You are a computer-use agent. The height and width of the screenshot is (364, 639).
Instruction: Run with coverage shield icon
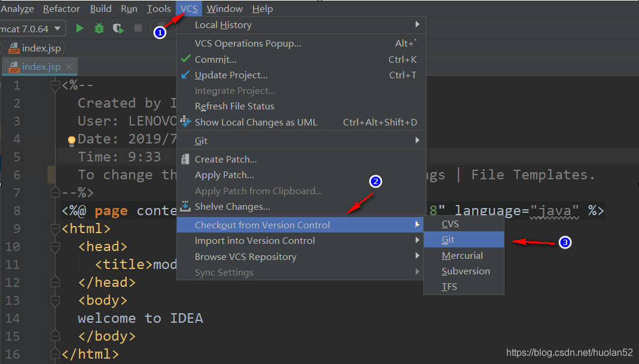(x=118, y=29)
